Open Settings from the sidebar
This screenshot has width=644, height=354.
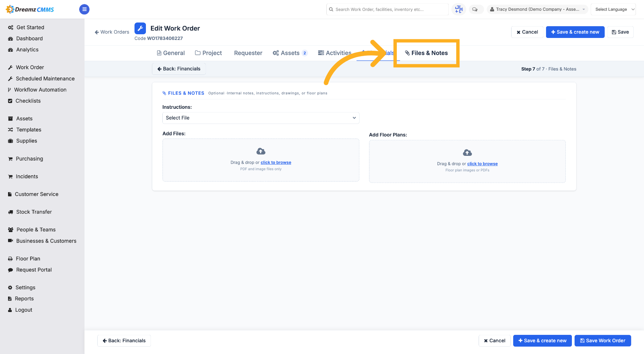click(21, 287)
